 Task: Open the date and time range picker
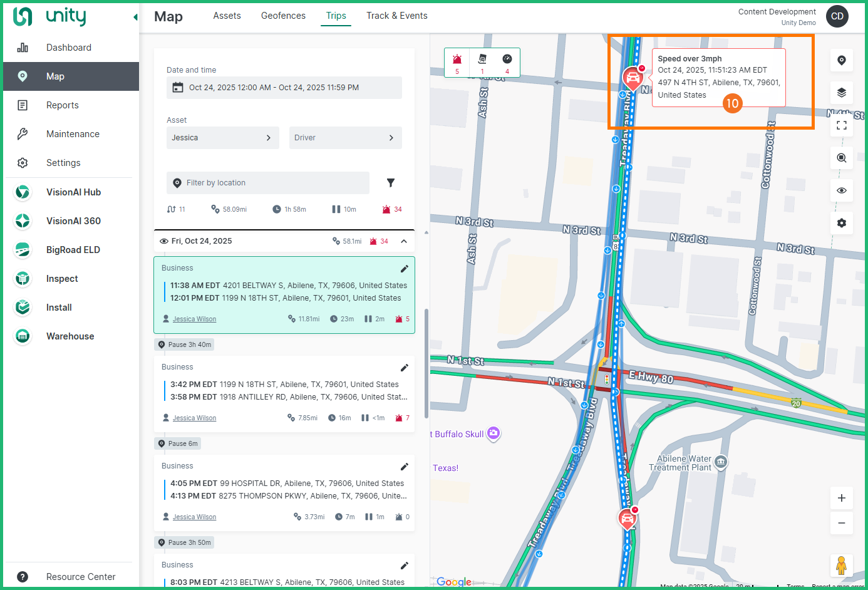[x=284, y=88]
